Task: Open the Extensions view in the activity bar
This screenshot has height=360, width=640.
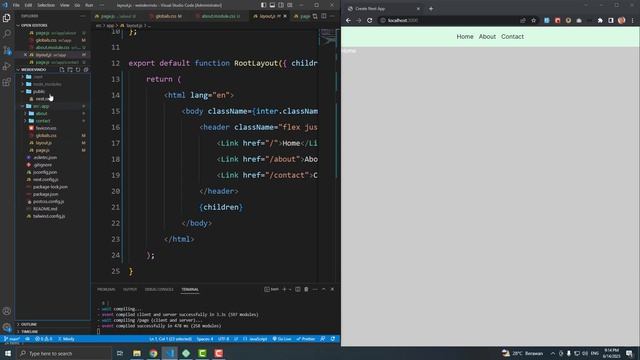Action: point(7,82)
